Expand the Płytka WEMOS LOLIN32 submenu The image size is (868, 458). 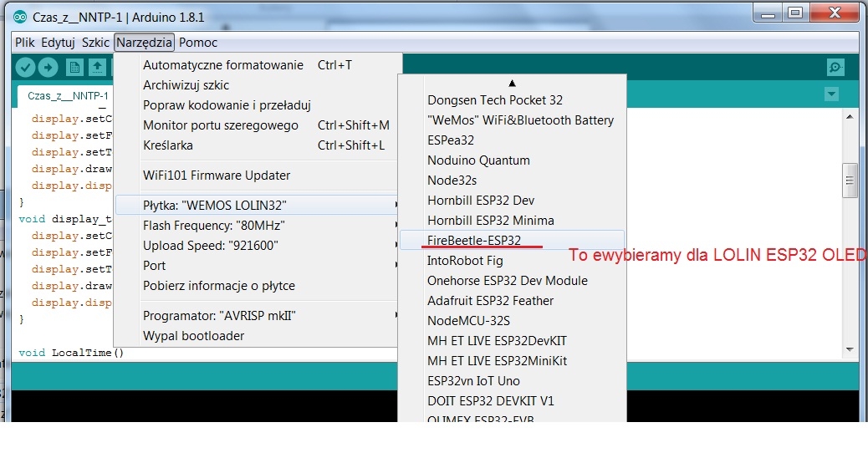click(x=257, y=206)
